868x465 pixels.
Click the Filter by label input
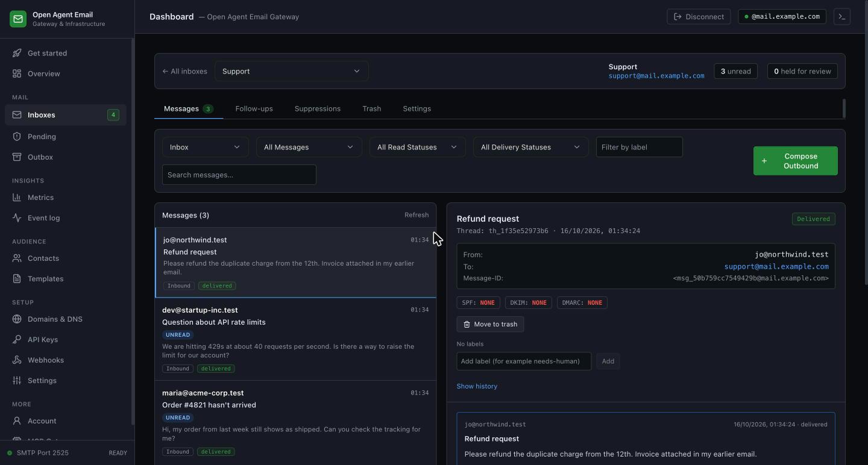coord(640,147)
